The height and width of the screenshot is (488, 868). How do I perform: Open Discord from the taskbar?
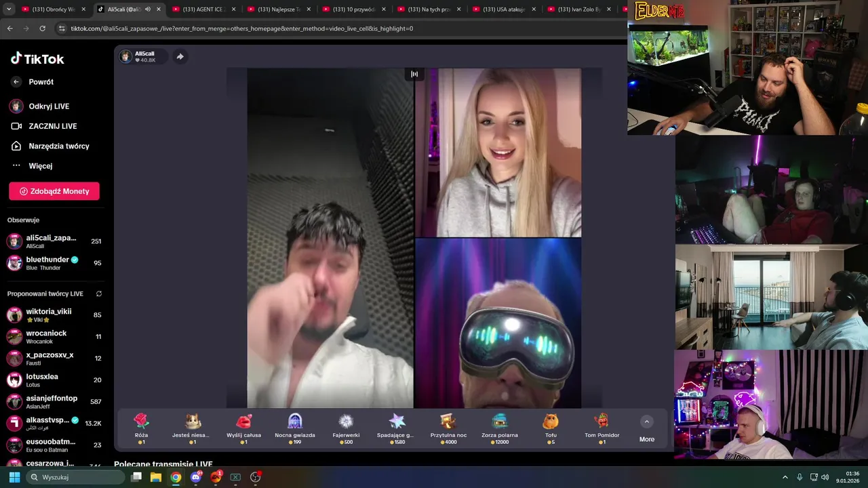[196, 477]
